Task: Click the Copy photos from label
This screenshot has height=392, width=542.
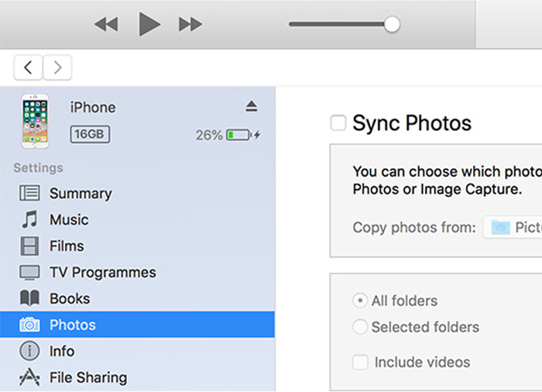Action: point(414,227)
